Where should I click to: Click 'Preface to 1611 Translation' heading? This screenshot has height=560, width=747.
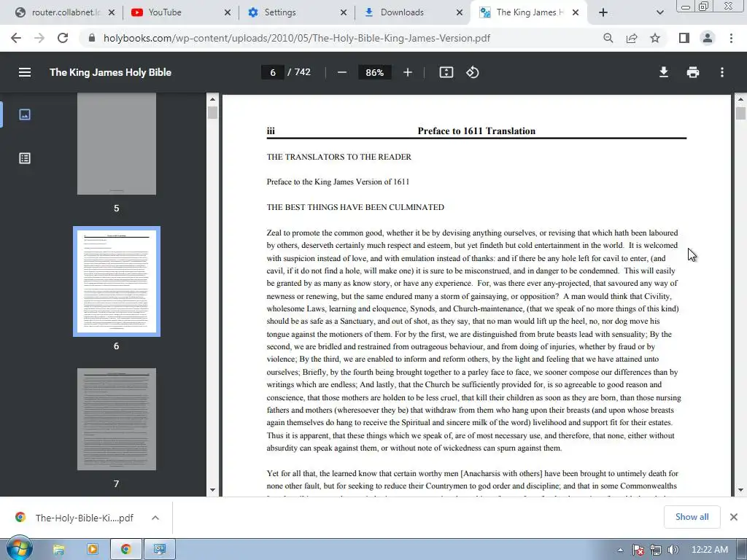click(476, 131)
